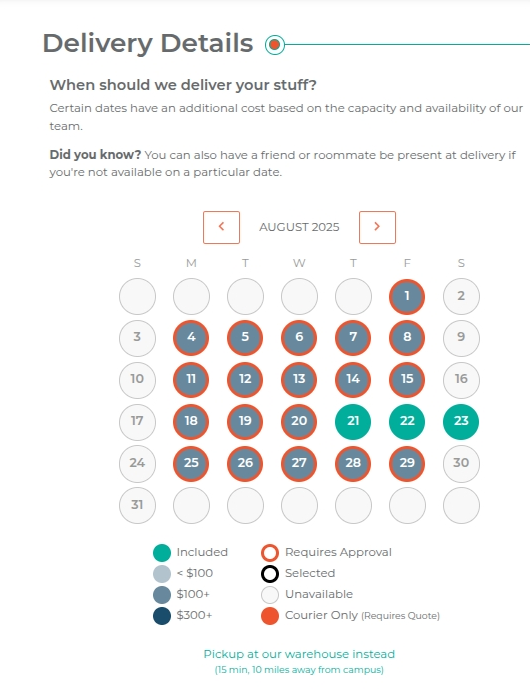Click the Delivery Details progress step marker

click(275, 45)
